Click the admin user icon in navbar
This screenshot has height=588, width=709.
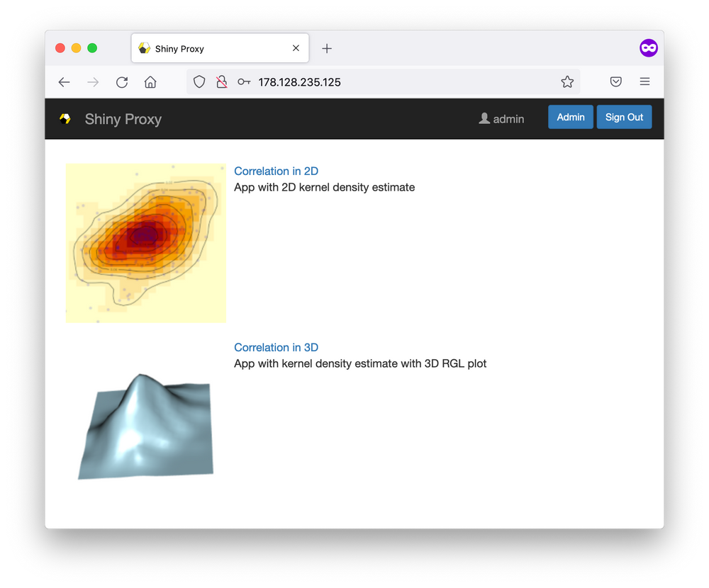point(484,118)
